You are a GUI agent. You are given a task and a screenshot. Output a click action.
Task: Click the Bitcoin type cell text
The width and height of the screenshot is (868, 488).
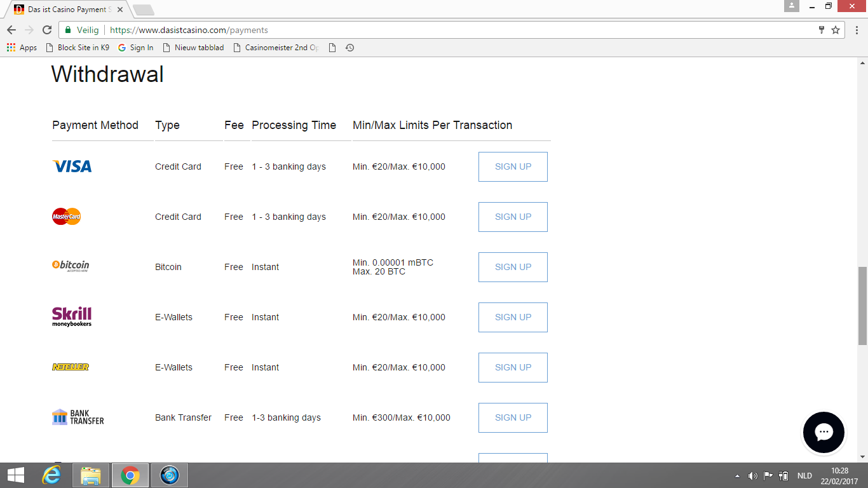[168, 267]
